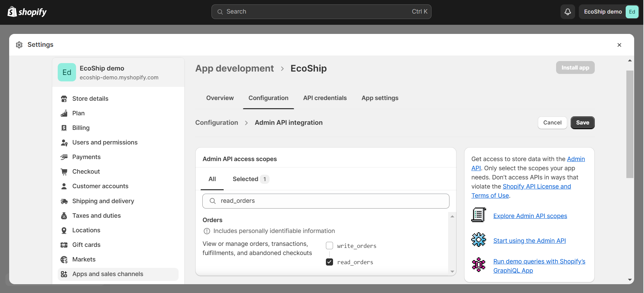Open the EcoShip demo account menu
Screen dimensions: 644x293
click(609, 12)
